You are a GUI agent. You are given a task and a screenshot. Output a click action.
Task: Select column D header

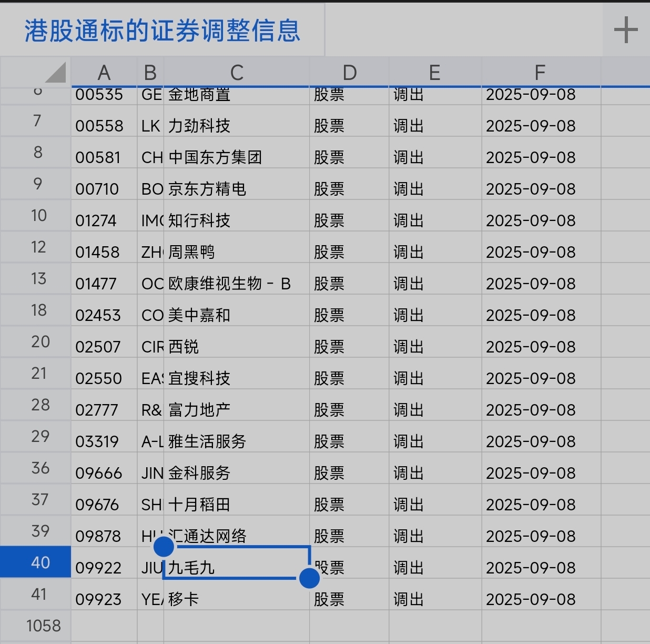pyautogui.click(x=349, y=73)
